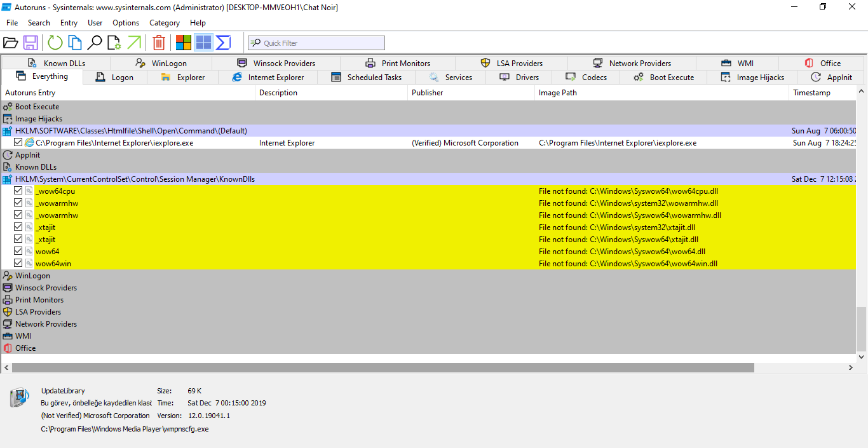
Task: Click the entry properties toolbar icon
Action: 114,43
